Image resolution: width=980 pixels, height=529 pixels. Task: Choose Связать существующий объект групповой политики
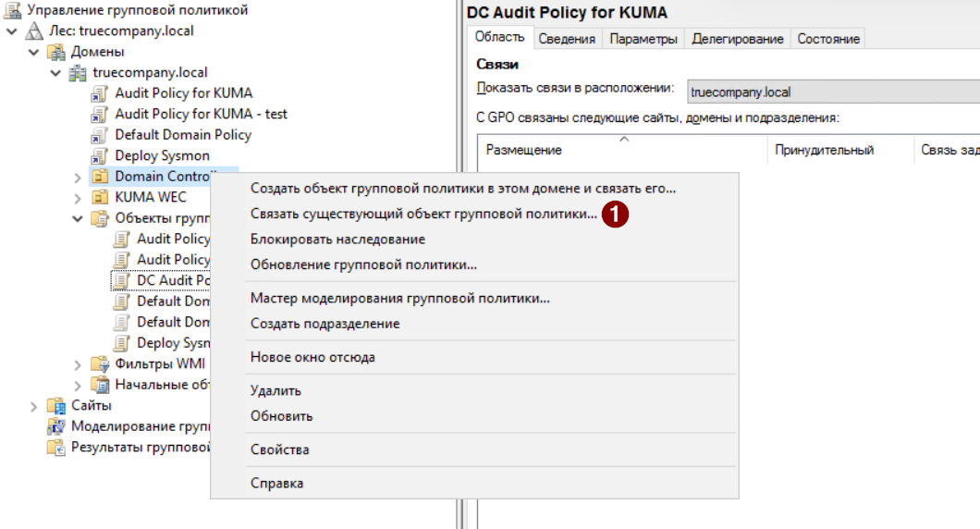tap(423, 214)
